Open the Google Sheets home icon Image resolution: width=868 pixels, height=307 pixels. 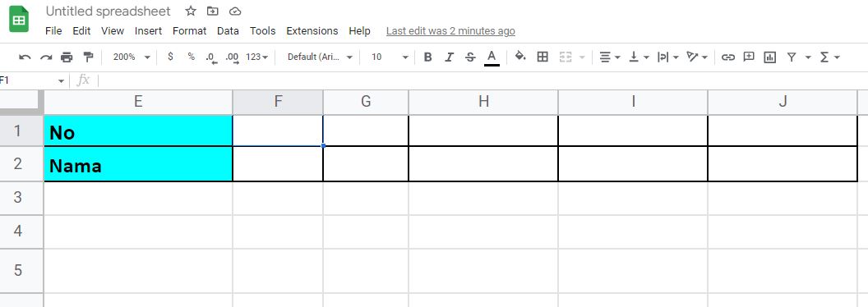click(20, 20)
